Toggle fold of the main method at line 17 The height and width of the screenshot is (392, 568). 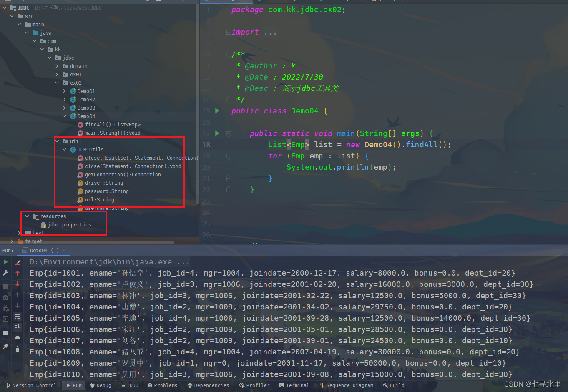click(x=229, y=133)
